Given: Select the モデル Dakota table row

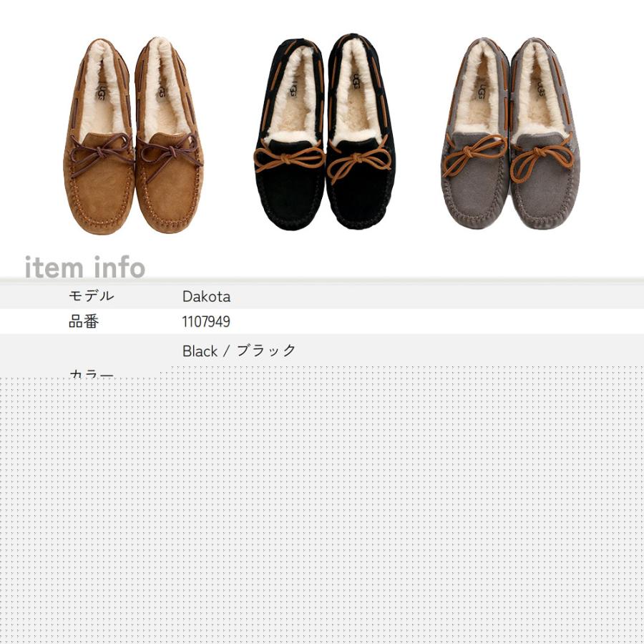Looking at the screenshot, I should [322, 296].
